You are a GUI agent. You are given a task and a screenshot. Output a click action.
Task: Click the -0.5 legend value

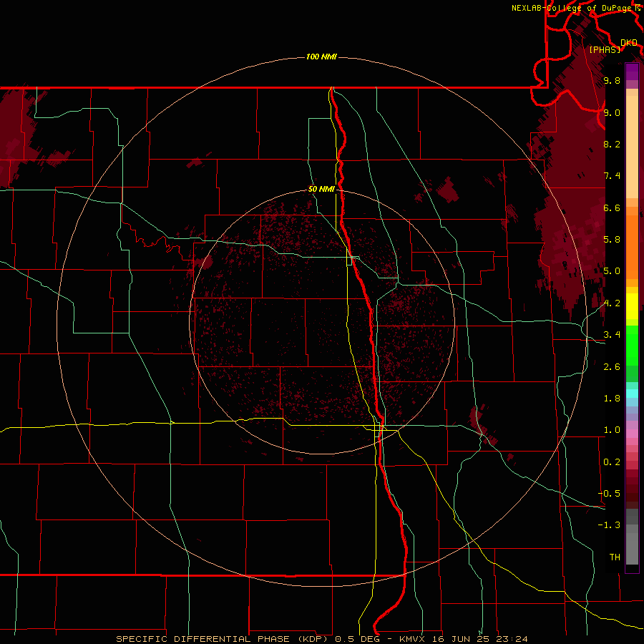[610, 494]
